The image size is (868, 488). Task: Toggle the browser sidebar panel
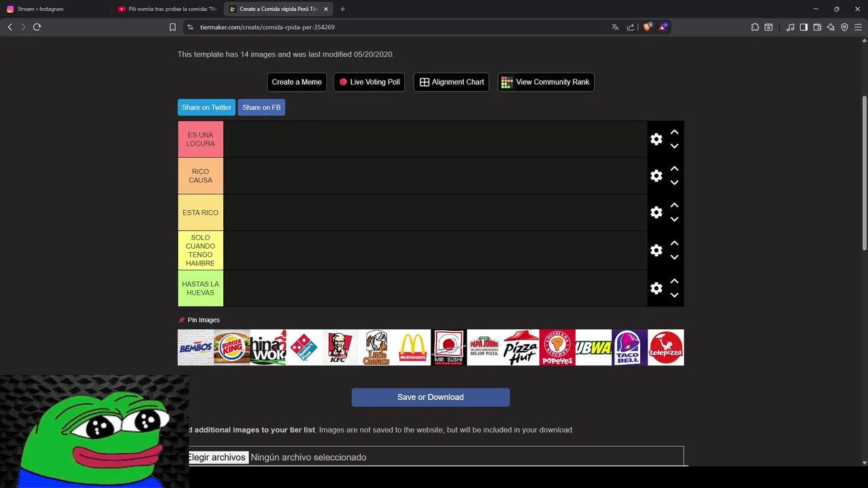[x=804, y=27]
